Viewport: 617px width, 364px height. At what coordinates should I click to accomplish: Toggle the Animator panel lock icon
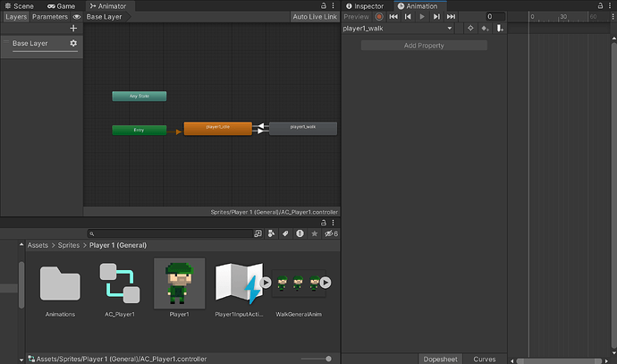click(325, 5)
